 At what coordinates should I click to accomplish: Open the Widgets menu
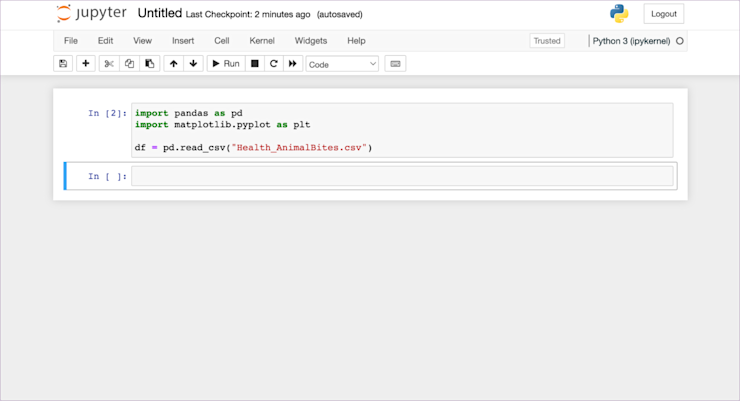tap(311, 41)
